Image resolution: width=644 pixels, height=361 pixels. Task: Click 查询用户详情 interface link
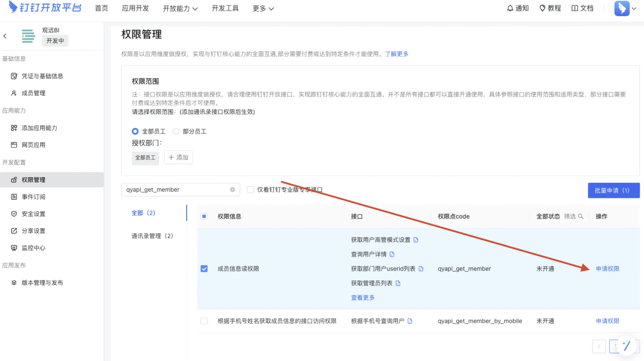pos(369,254)
